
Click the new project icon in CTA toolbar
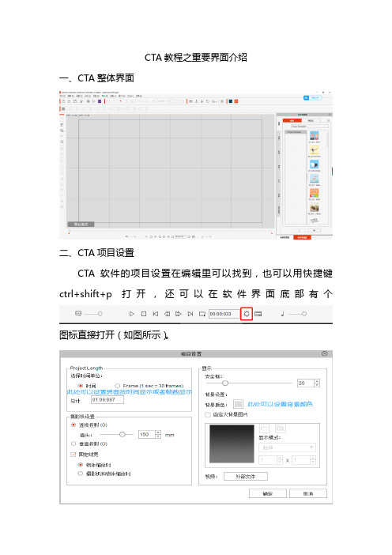coord(64,101)
